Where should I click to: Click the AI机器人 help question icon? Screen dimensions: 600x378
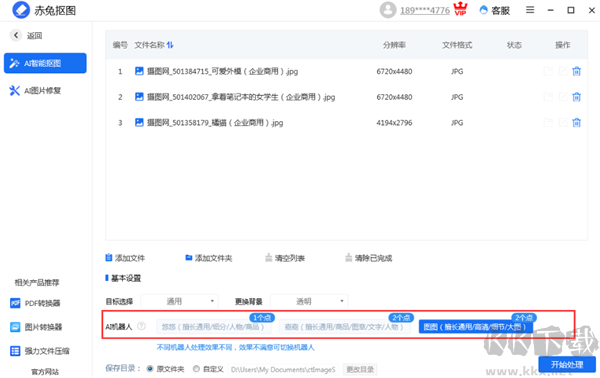pos(142,326)
